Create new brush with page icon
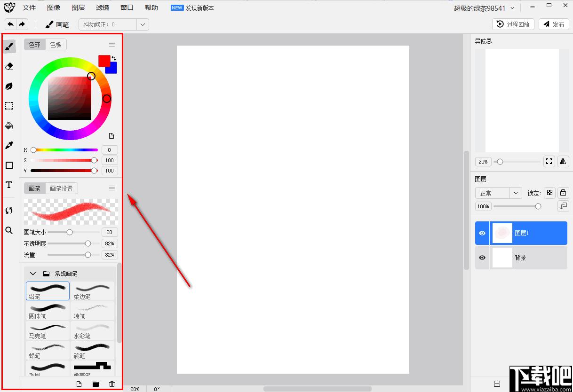This screenshot has height=392, width=573. point(79,384)
